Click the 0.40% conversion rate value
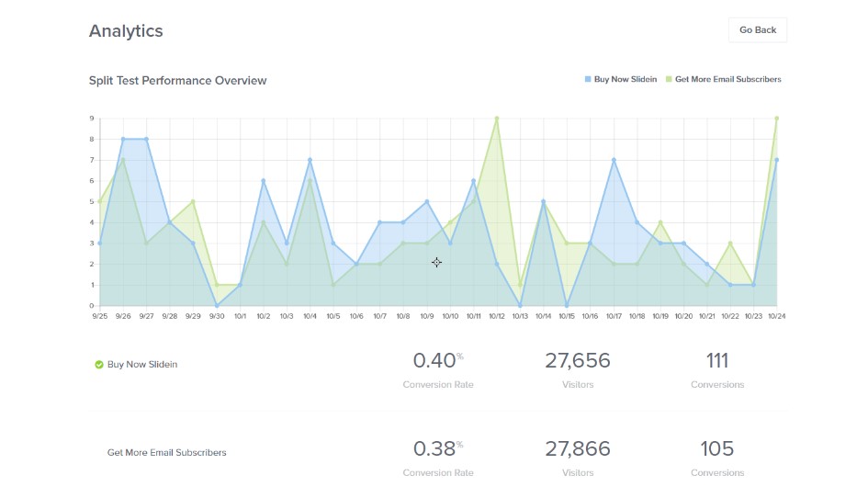The image size is (868, 498). [x=438, y=360]
